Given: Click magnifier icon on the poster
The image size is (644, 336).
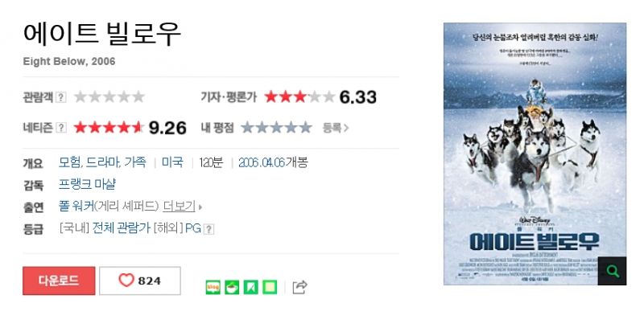Looking at the screenshot, I should [x=612, y=271].
